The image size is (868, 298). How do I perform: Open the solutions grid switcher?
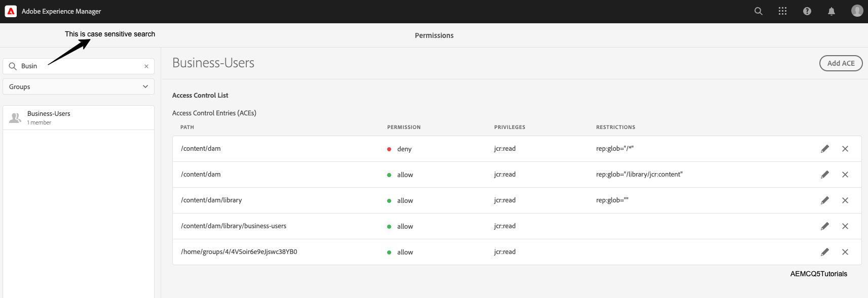(x=782, y=11)
